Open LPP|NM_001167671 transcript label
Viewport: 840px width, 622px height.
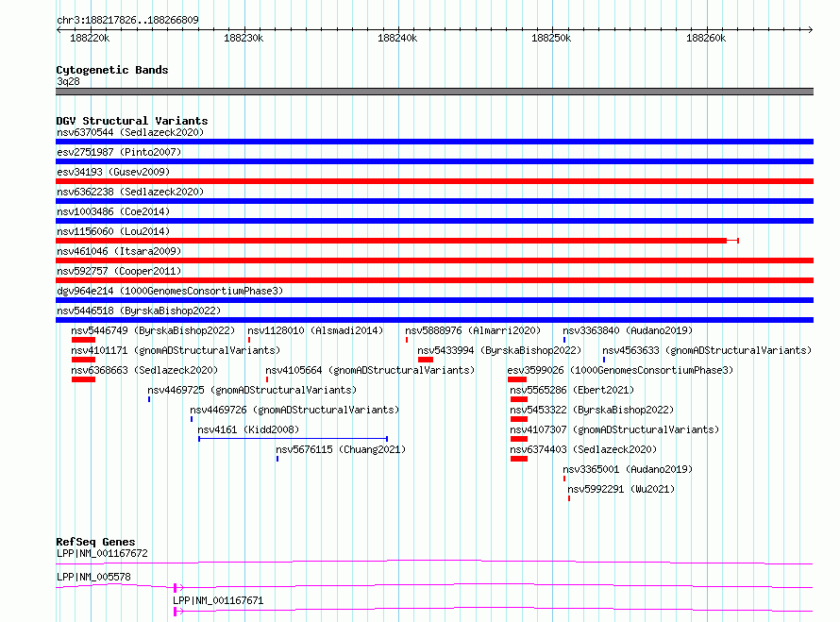pyautogui.click(x=218, y=600)
